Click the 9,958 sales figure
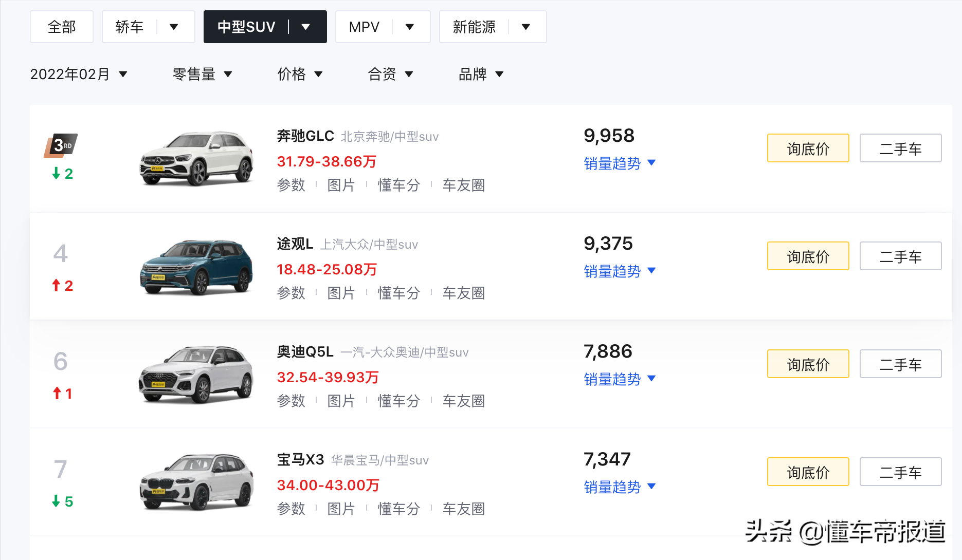 [609, 136]
